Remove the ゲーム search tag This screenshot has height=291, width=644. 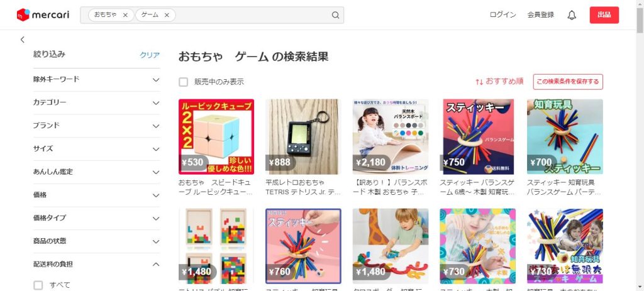point(167,15)
